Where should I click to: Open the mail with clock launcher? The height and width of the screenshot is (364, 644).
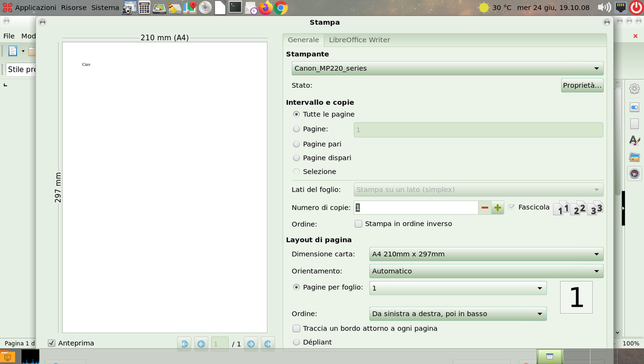(x=251, y=8)
